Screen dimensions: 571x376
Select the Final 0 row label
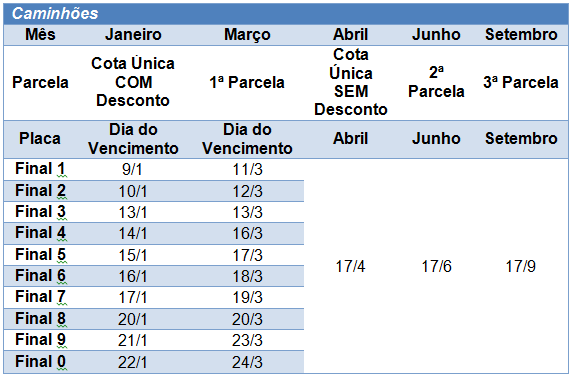[x=40, y=362]
